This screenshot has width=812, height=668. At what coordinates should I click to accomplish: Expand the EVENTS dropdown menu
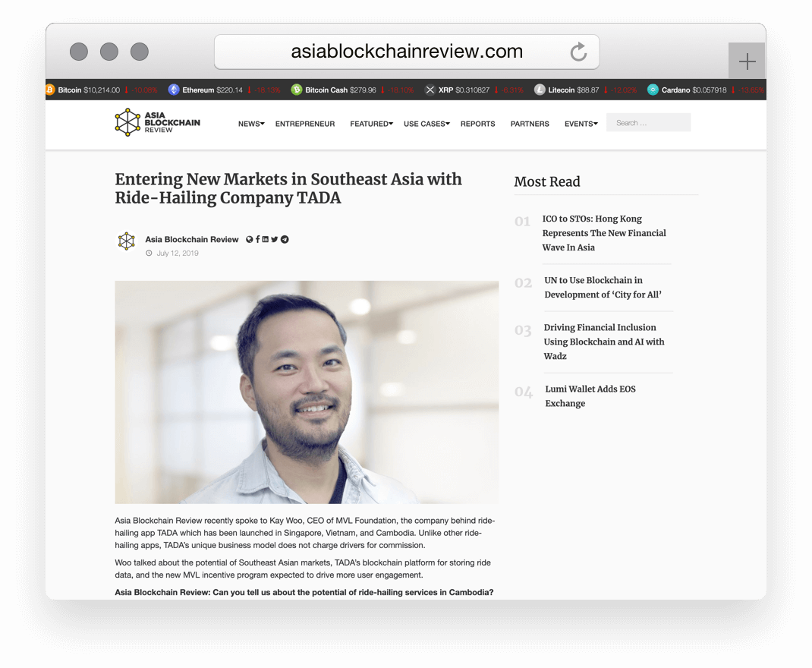coord(581,124)
